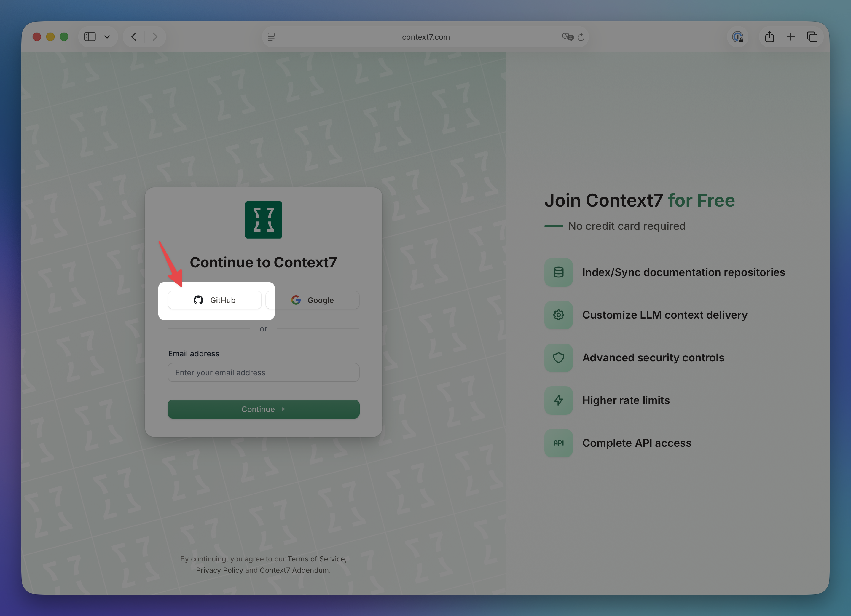Toggle the Safari sidebar icon
Screen dimensions: 851x616
90,37
